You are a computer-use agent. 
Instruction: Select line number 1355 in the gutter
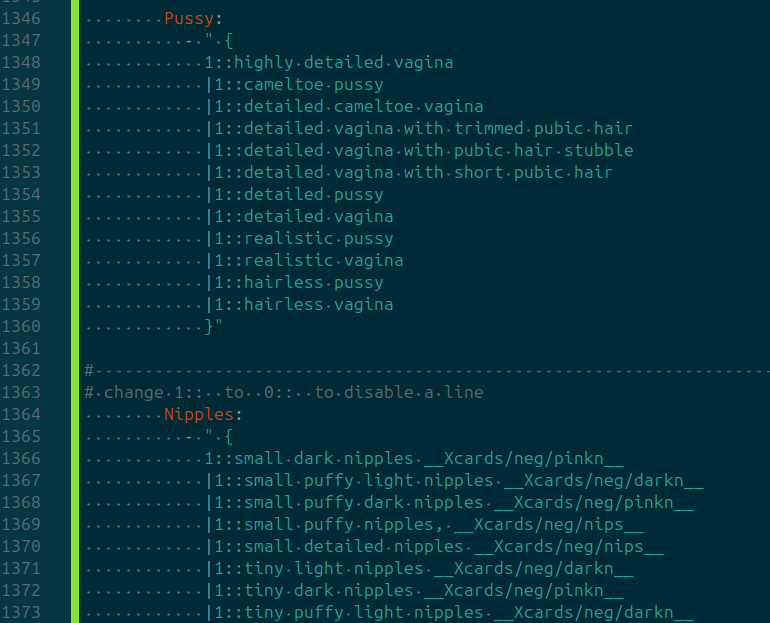pos(21,216)
